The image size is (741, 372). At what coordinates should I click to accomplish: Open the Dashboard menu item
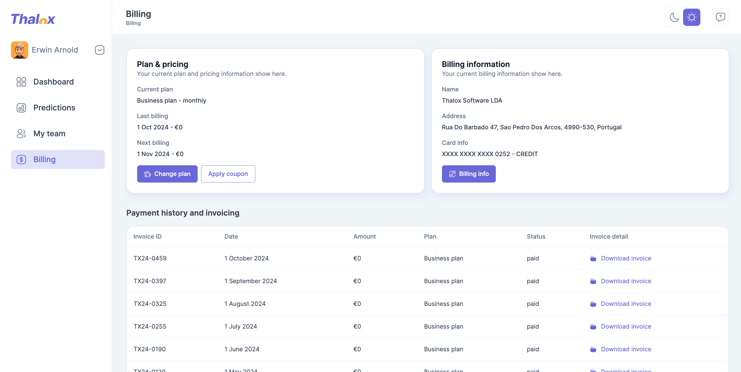click(58, 82)
